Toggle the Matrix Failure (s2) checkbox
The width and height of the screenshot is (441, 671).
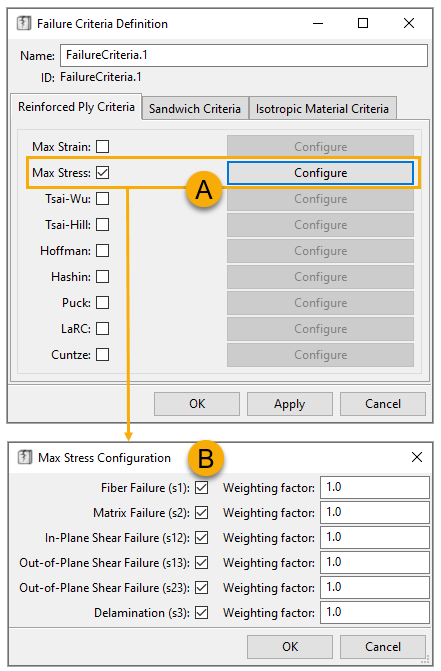(201, 512)
